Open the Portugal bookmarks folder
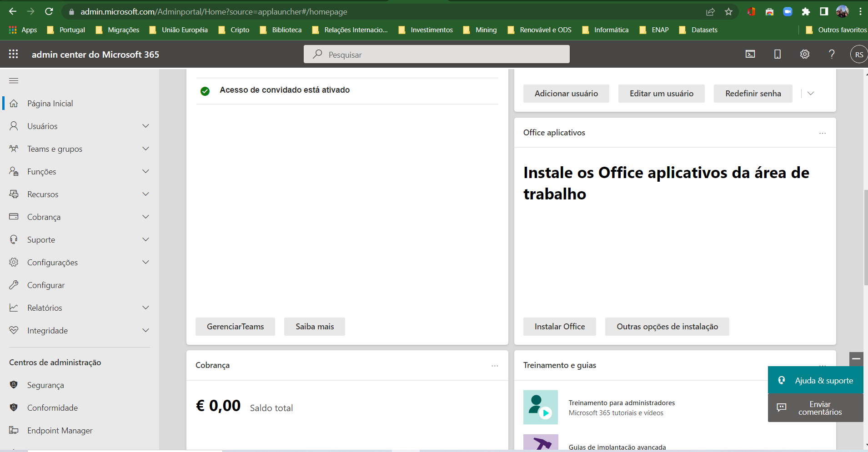Screen dimensions: 868x452 (x=66, y=30)
